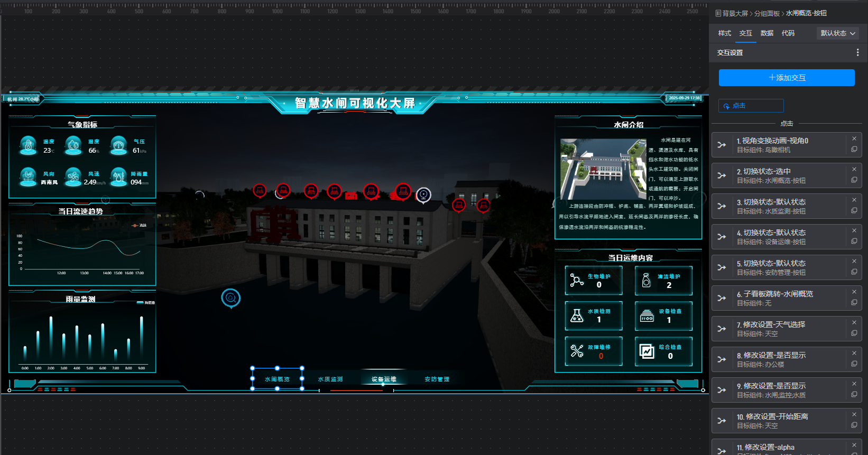The width and height of the screenshot is (868, 455).
Task: Click the shuffle icon of interaction 6 子看板跳转-水闸概览
Action: click(x=722, y=298)
